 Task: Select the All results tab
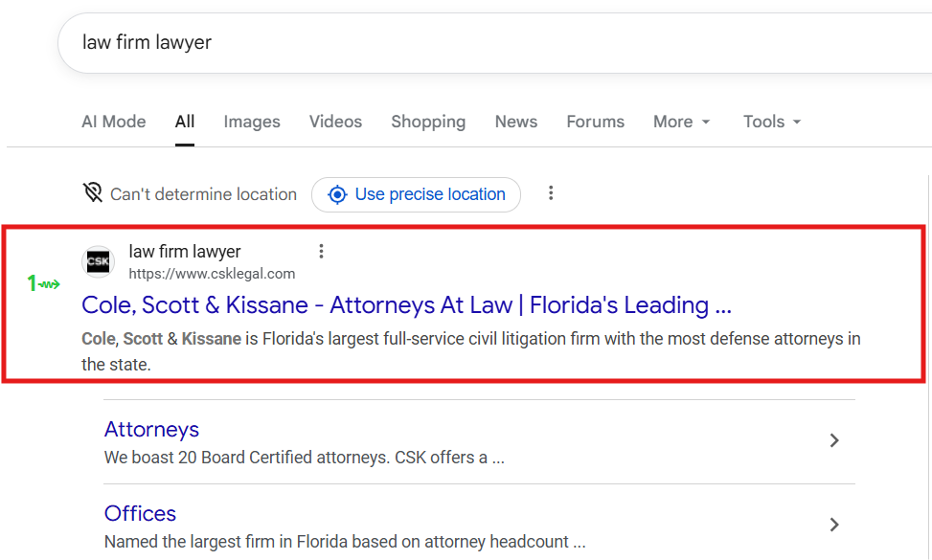(x=184, y=122)
